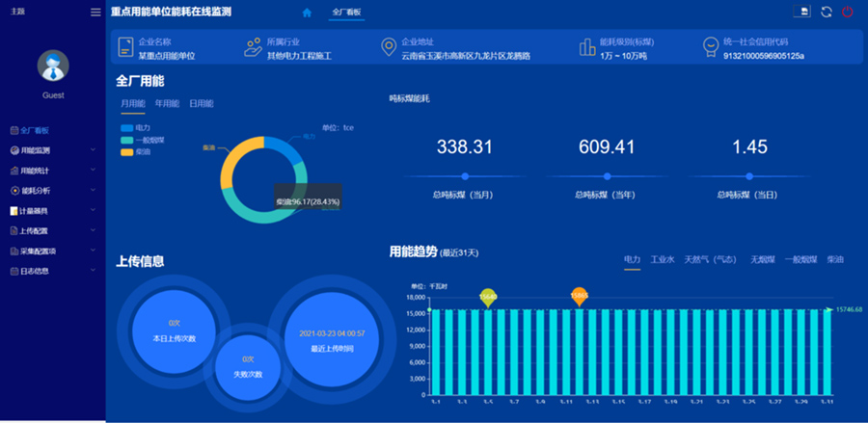Click the 能耗级别 bar chart icon
868x423 pixels.
[586, 47]
